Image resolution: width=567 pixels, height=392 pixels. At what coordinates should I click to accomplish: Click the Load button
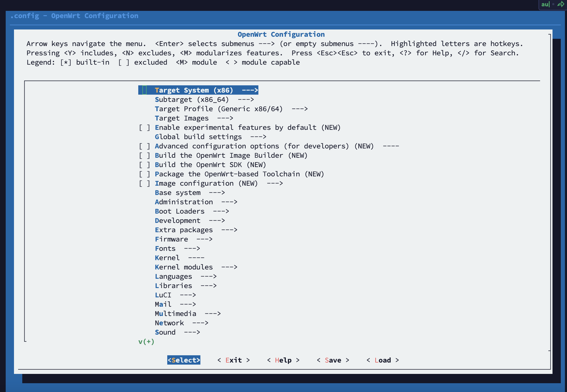383,360
